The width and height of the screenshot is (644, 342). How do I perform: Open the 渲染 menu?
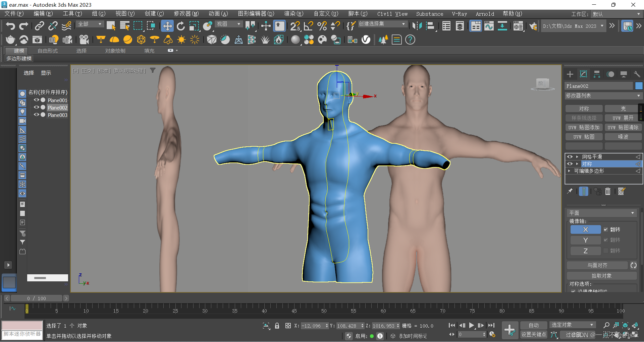[293, 14]
